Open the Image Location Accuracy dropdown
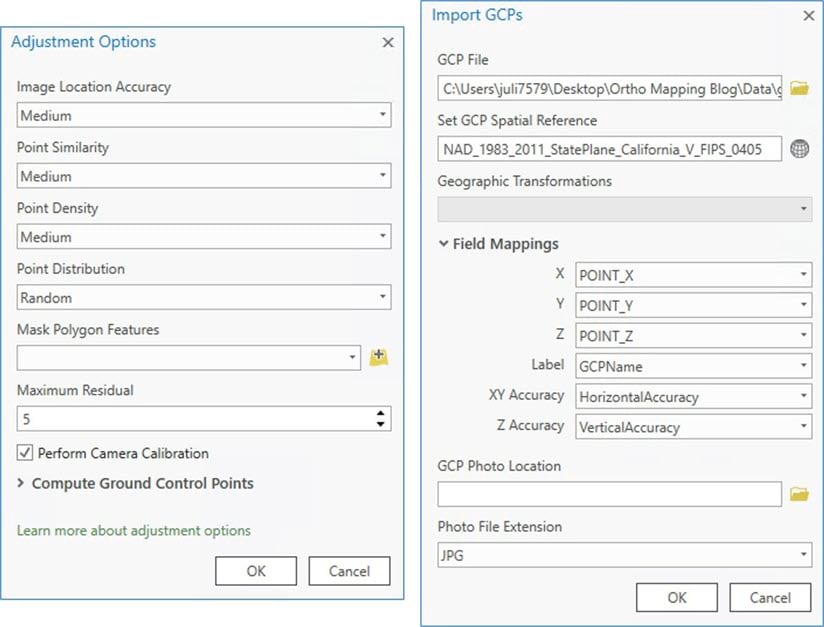The width and height of the screenshot is (824, 627). tap(382, 115)
